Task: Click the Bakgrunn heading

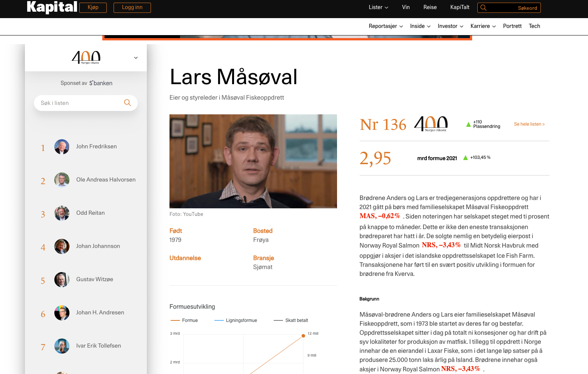Action: (369, 299)
